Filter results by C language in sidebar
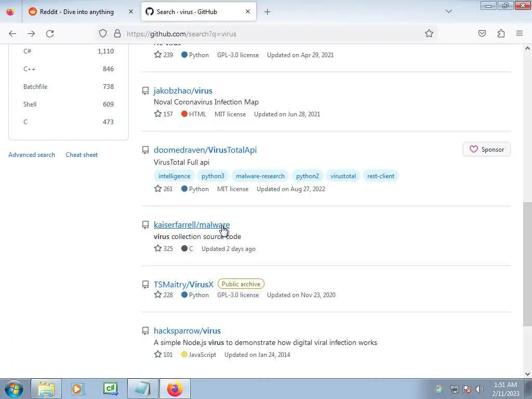The image size is (532, 399). click(x=69, y=122)
